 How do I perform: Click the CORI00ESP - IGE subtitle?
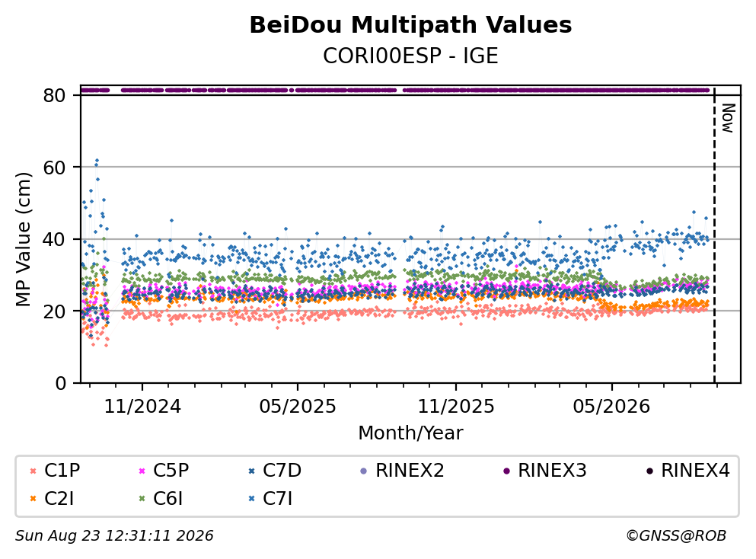(x=410, y=56)
